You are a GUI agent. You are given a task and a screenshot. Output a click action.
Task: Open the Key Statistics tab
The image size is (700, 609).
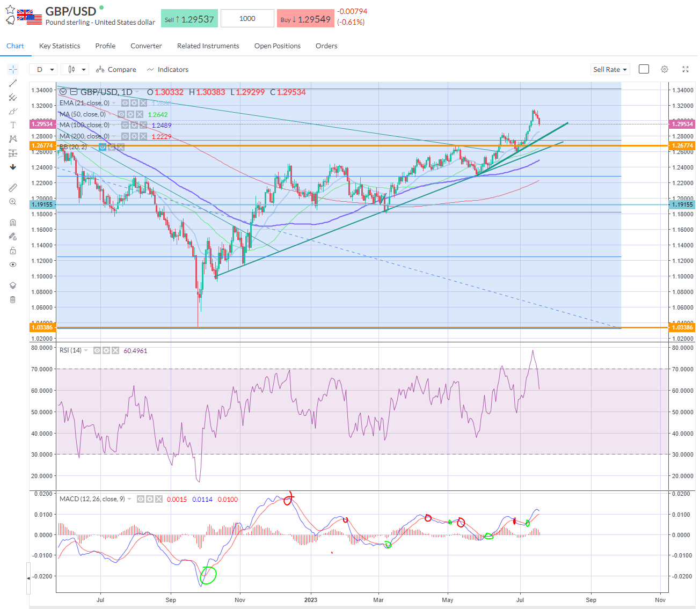60,46
